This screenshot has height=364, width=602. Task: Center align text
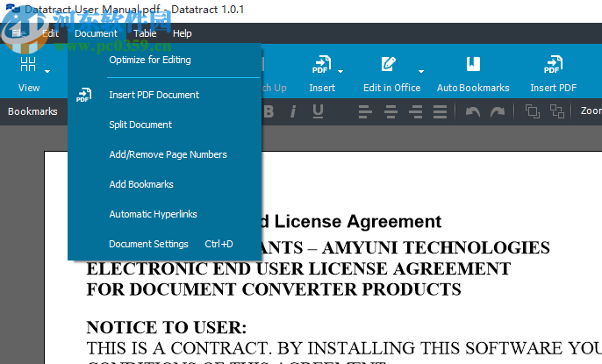(x=391, y=111)
